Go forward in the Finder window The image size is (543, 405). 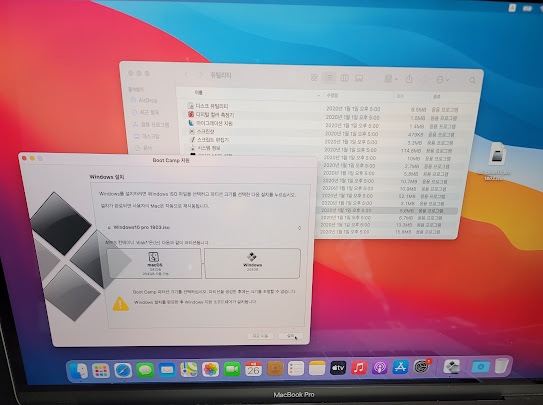click(x=201, y=75)
